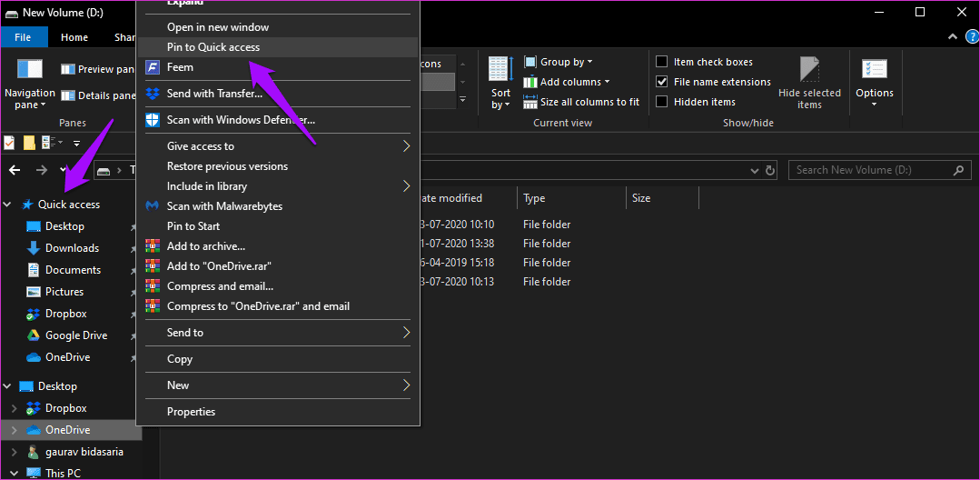Click Size all columns to fit

581,102
